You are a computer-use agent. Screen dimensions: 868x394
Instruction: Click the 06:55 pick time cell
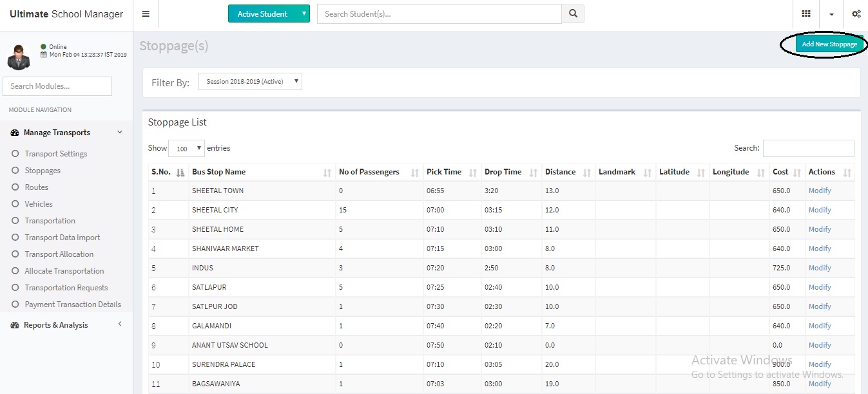[x=435, y=191]
